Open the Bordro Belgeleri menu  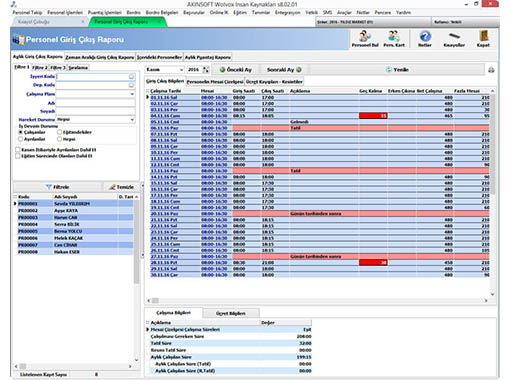162,12
